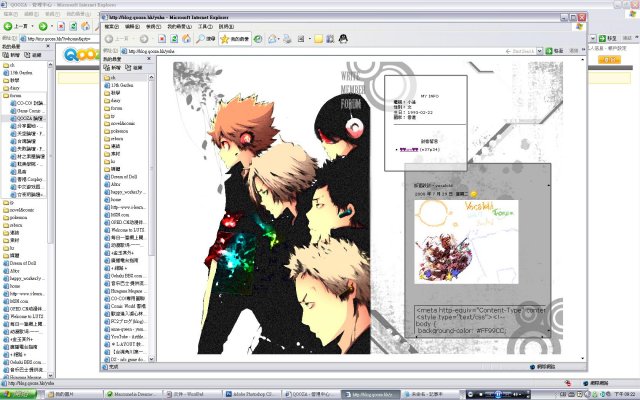Click the Vocaloid Forum image in the blog post

pos(466,242)
